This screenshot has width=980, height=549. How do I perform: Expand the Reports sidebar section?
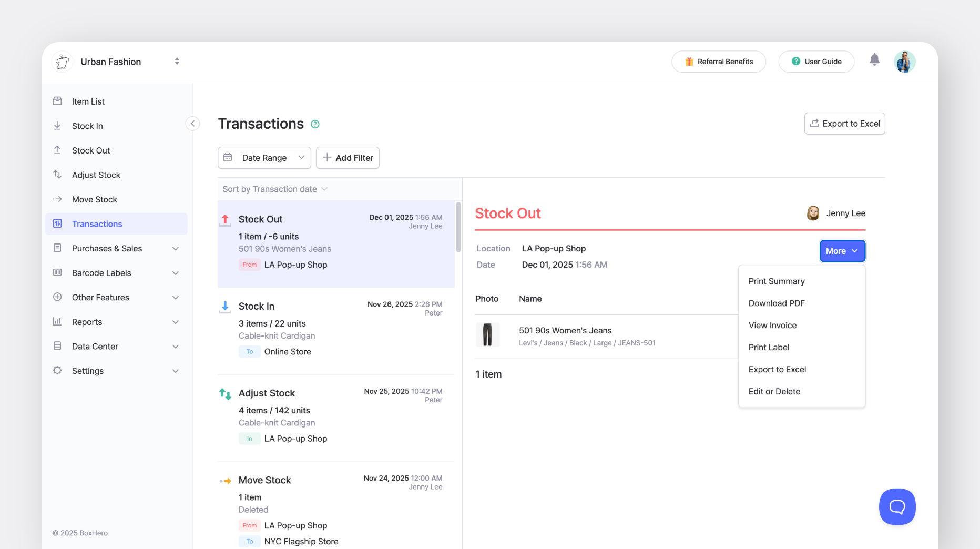tap(176, 322)
